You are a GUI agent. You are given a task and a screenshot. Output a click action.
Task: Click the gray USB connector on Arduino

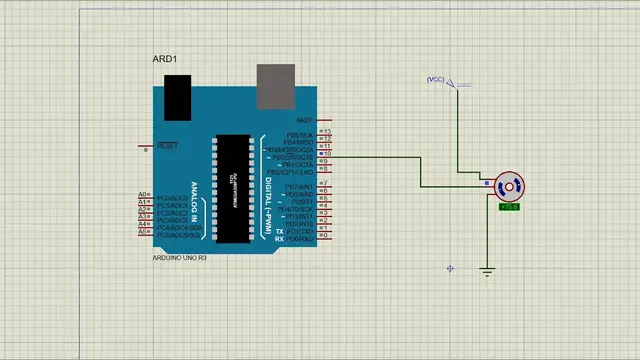(276, 87)
